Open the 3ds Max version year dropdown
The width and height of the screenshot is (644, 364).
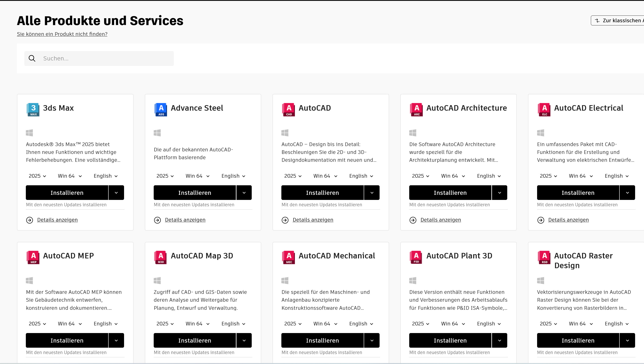[x=37, y=176]
